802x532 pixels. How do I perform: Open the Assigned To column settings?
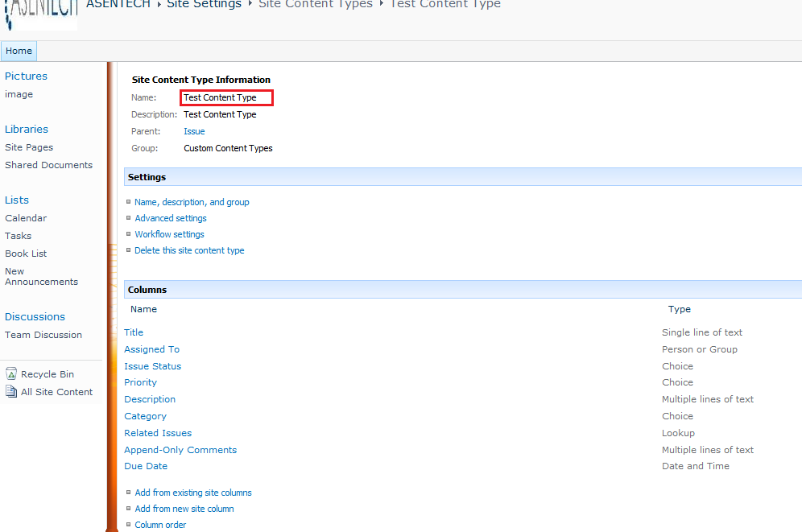point(151,349)
